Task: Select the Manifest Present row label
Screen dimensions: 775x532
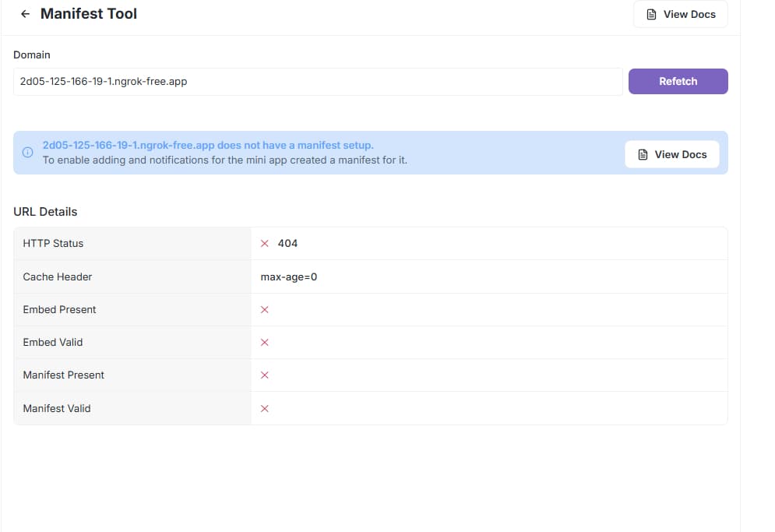Action: click(63, 375)
